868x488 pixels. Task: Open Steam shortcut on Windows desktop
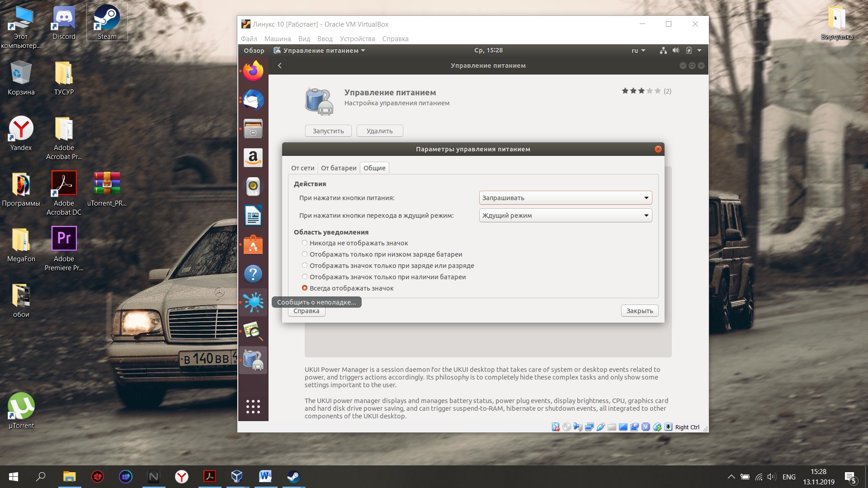click(x=107, y=22)
